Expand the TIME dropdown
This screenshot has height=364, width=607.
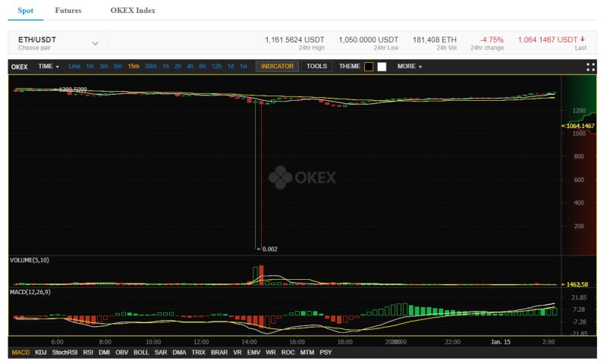48,67
